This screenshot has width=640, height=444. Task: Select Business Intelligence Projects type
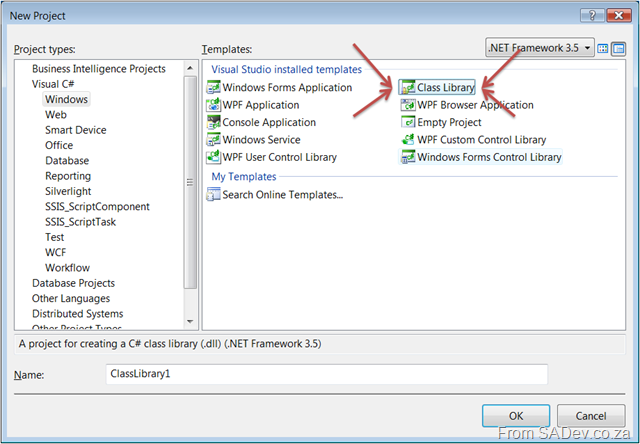[99, 69]
